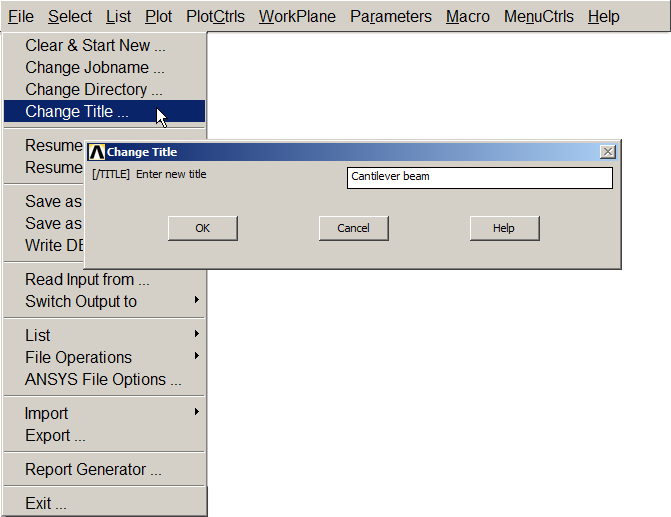Click the title input field with Cantilever beam
The width and height of the screenshot is (671, 517).
[479, 177]
